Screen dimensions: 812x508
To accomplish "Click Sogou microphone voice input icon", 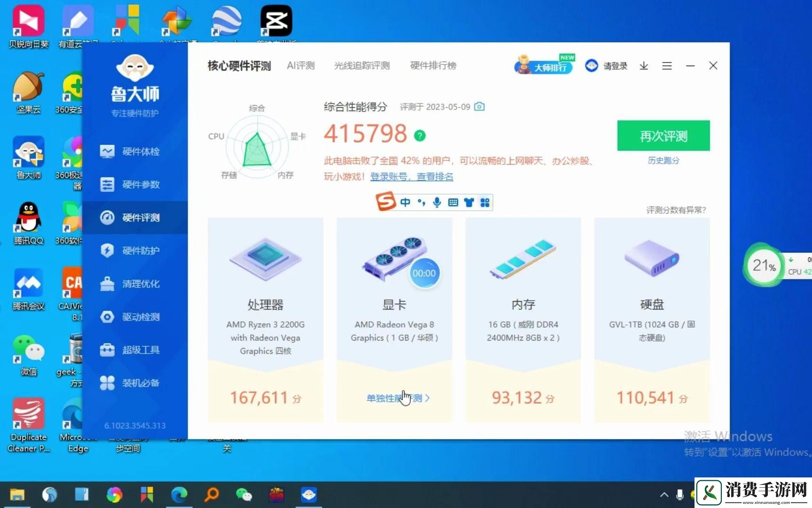I will 437,202.
